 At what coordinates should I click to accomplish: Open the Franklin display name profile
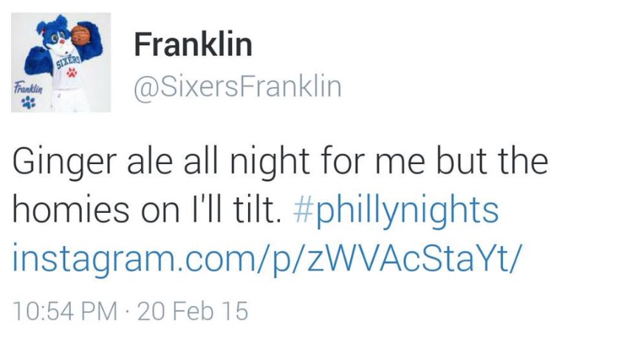pyautogui.click(x=193, y=45)
